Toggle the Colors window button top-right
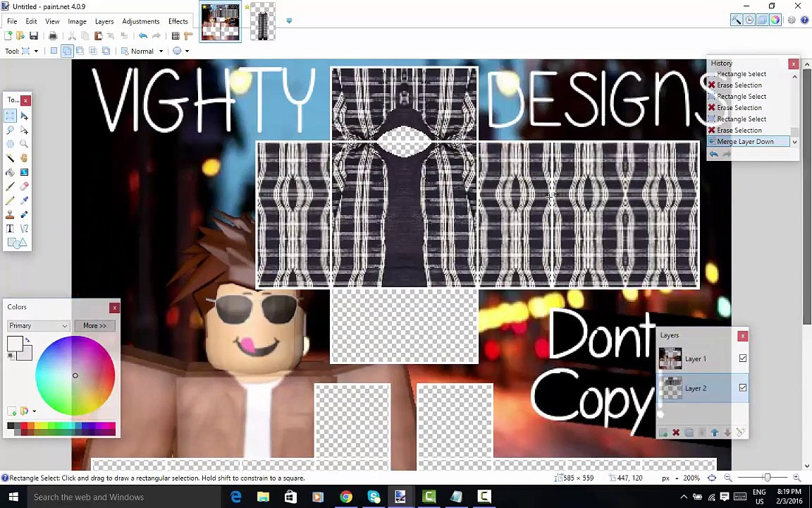812x508 pixels. click(775, 20)
